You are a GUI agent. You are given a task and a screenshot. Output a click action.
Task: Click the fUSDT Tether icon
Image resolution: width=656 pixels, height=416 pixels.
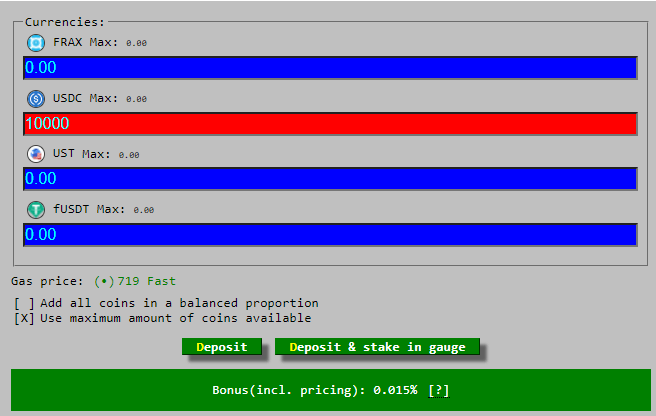[36, 210]
